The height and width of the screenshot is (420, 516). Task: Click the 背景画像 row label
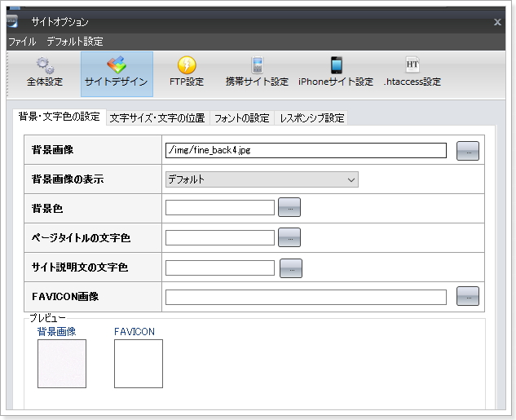point(53,150)
